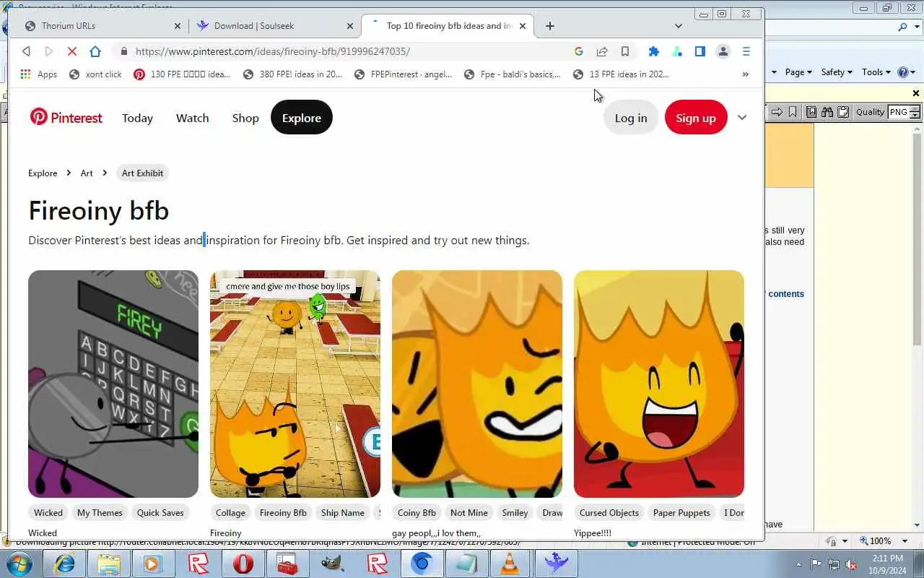Open the Soulseek bird taskbar icon

555,564
